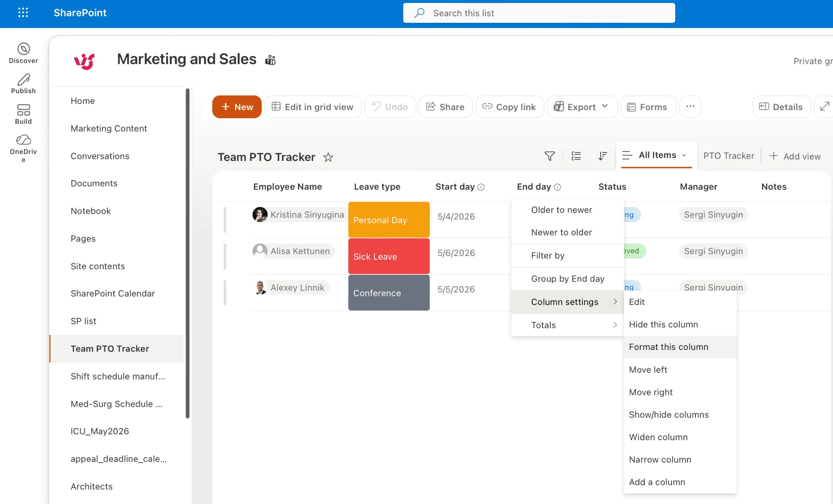Open the filter funnel icon
This screenshot has height=504, width=833.
[550, 156]
